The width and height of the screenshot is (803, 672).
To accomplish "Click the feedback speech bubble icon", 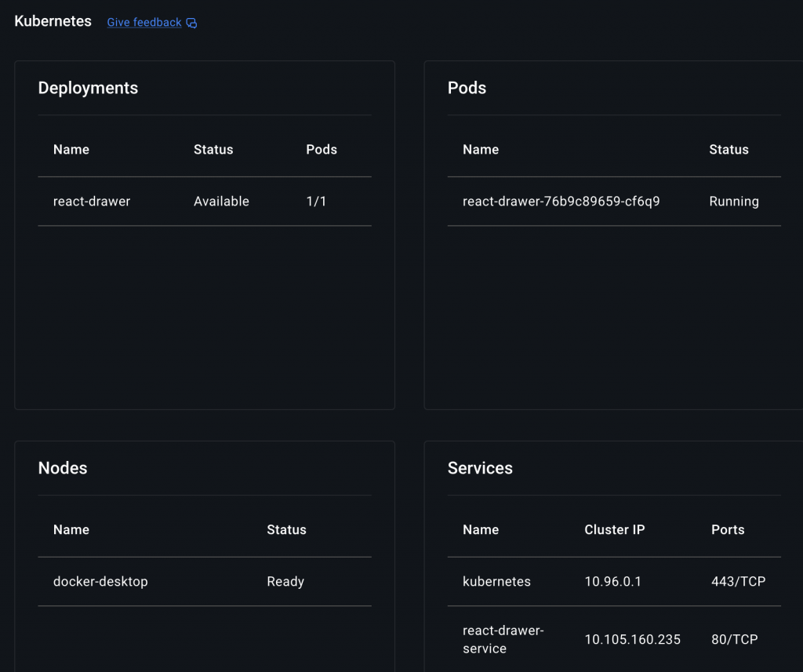I will point(191,24).
